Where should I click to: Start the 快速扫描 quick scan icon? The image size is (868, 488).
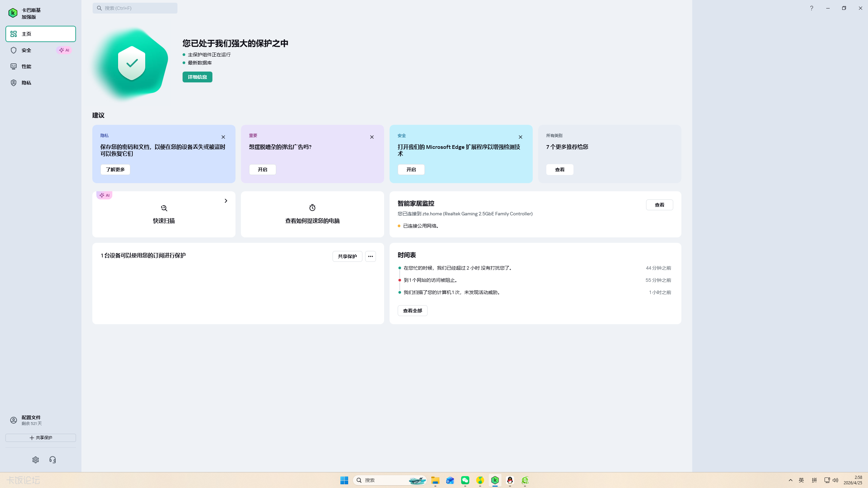pos(164,208)
